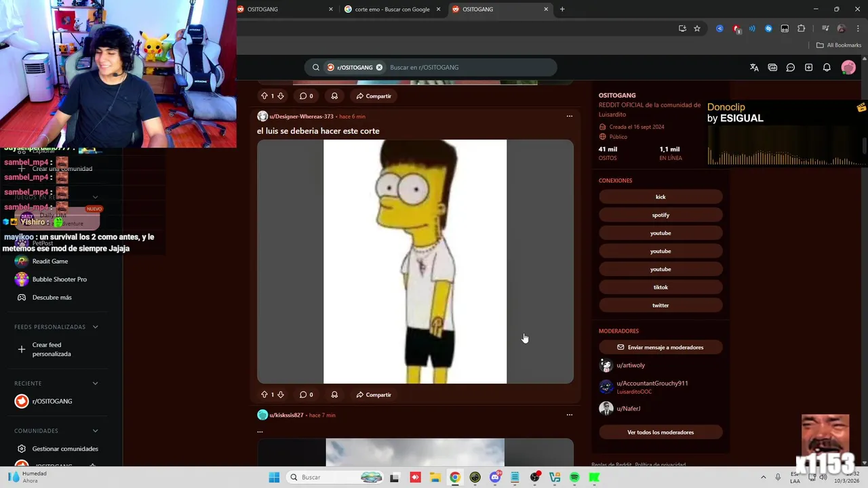Upvote the Designer-Whereas-373 post below the image
This screenshot has width=868, height=488.
[264, 394]
